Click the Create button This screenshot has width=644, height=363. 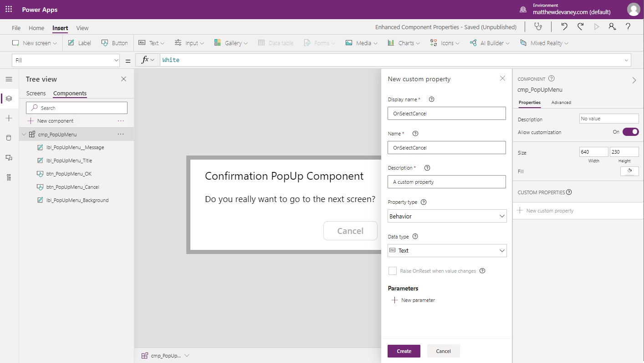404,351
